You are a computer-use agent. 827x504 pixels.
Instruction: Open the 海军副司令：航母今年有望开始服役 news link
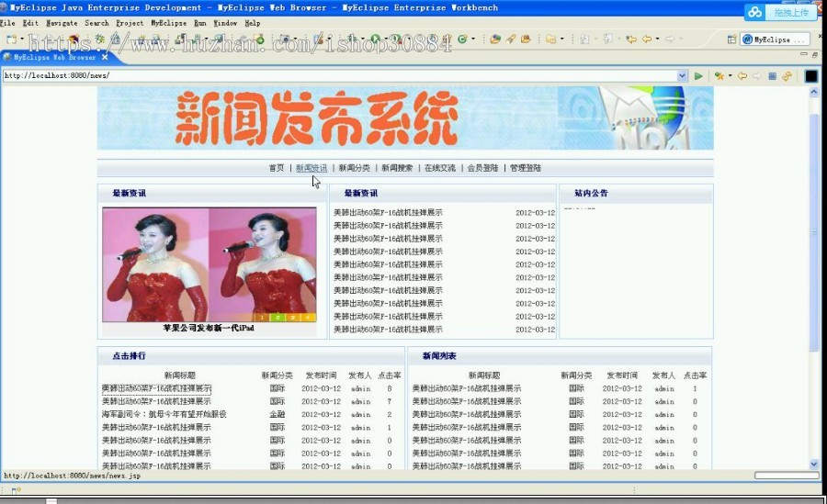coord(164,414)
